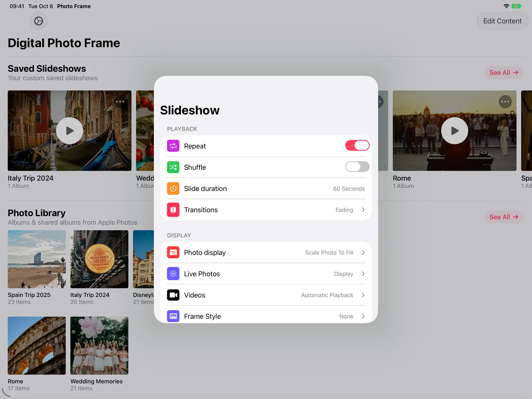
Task: Click the Frame Style picture icon
Action: click(x=173, y=316)
